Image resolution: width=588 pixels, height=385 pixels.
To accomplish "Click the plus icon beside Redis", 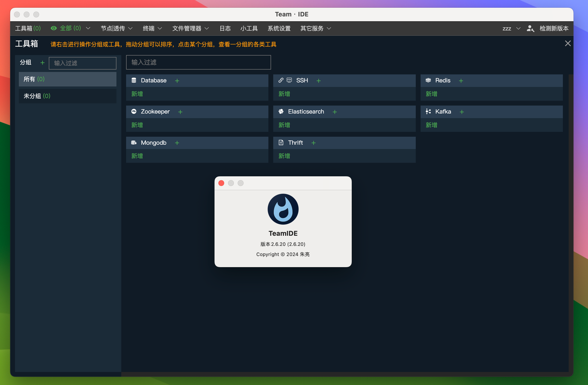I will tap(461, 81).
